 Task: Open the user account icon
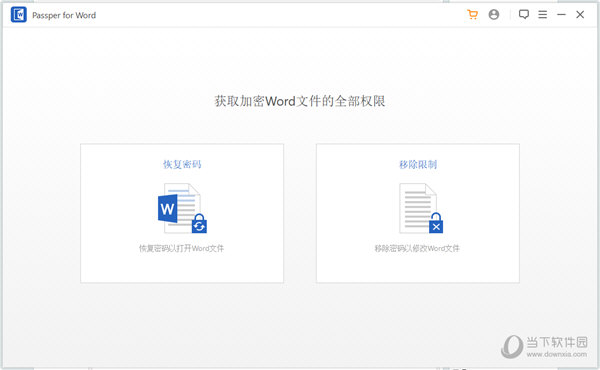click(x=494, y=15)
